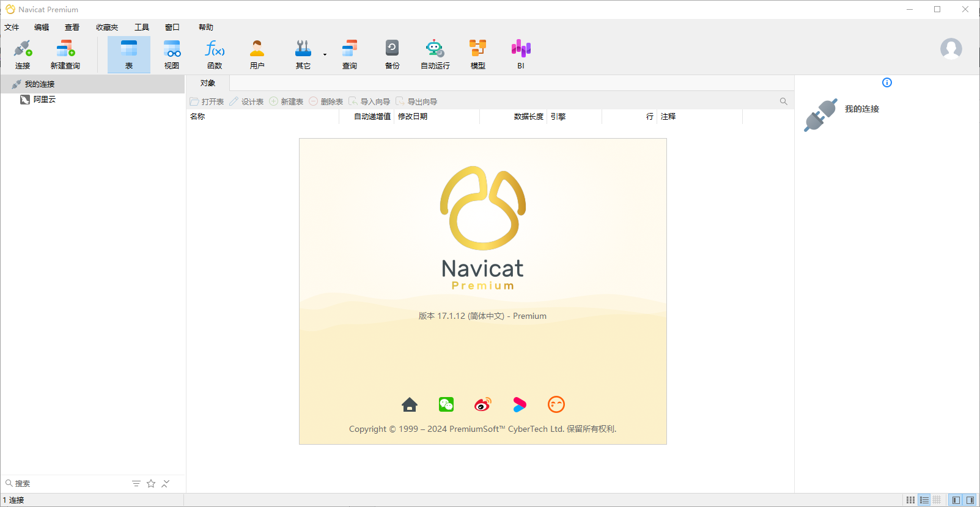Open the 函数 (Functions) toolbar icon
The height and width of the screenshot is (507, 980).
[x=215, y=54]
